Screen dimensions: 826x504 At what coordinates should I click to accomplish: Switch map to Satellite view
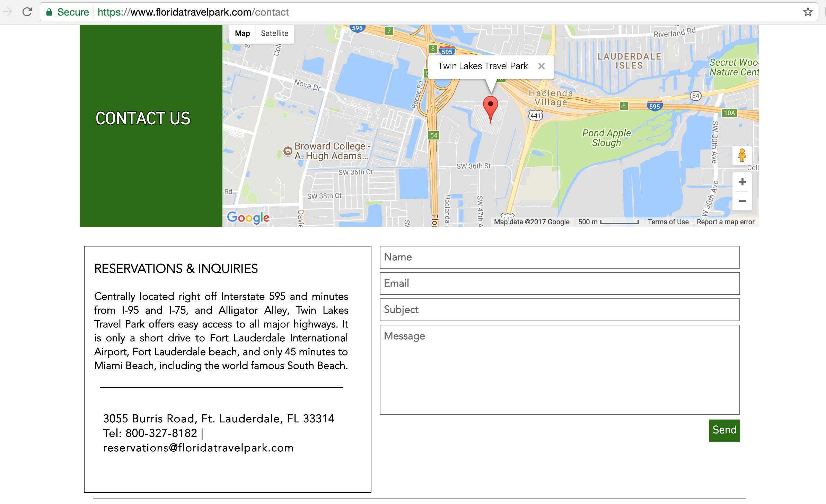pyautogui.click(x=274, y=34)
